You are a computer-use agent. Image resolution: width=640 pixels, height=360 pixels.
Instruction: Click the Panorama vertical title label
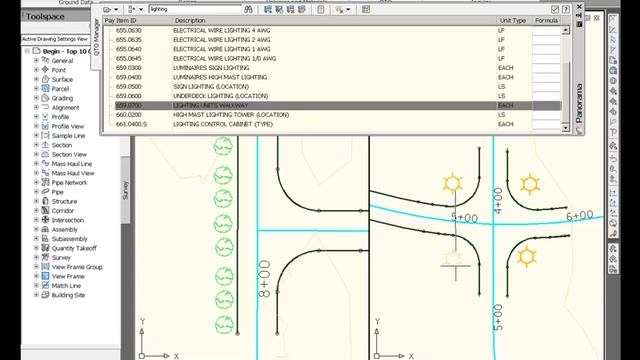point(579,103)
